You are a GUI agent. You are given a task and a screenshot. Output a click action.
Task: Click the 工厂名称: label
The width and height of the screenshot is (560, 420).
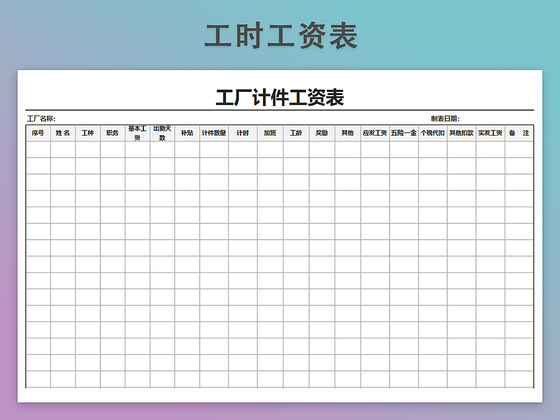pos(41,119)
